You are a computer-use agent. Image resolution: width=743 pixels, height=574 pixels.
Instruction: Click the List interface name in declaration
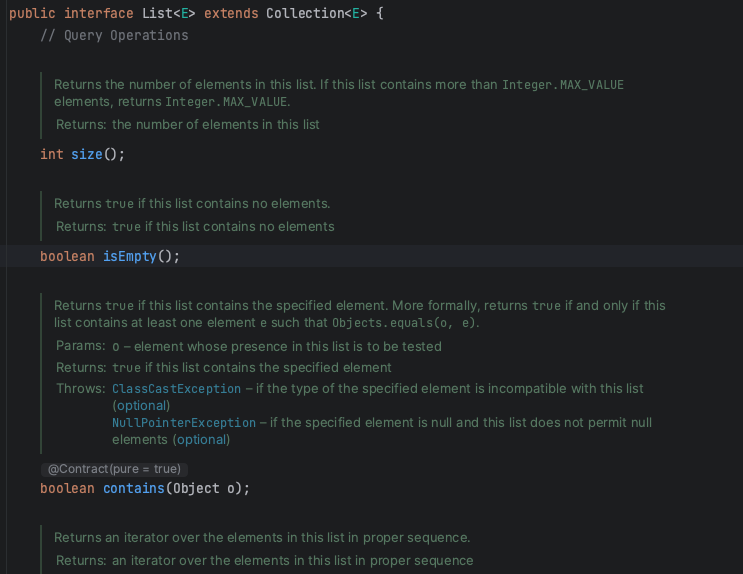(x=157, y=14)
